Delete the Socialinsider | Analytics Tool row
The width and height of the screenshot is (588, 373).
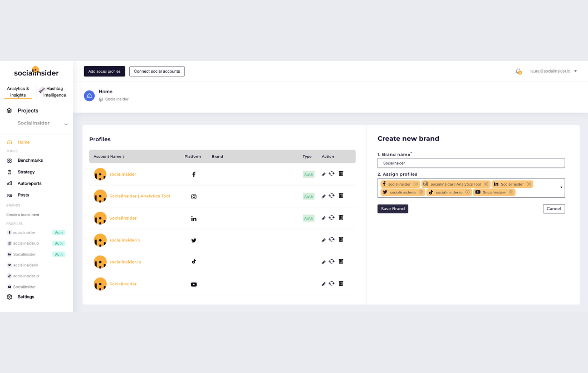(341, 195)
